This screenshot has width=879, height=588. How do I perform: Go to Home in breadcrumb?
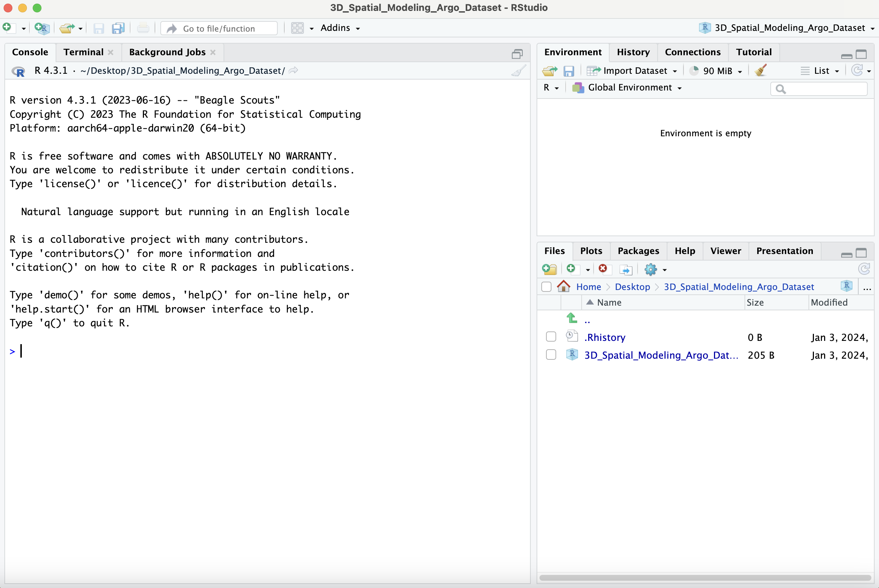tap(589, 287)
